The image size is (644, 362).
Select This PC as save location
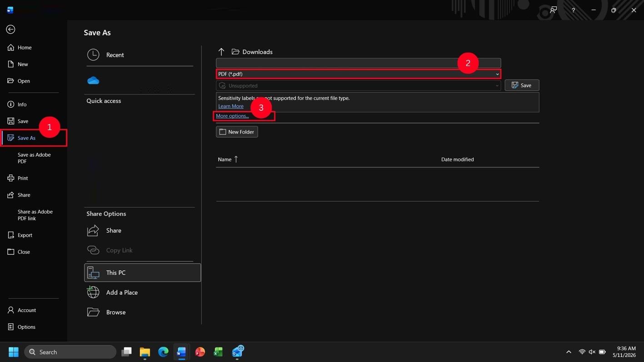[142, 273]
